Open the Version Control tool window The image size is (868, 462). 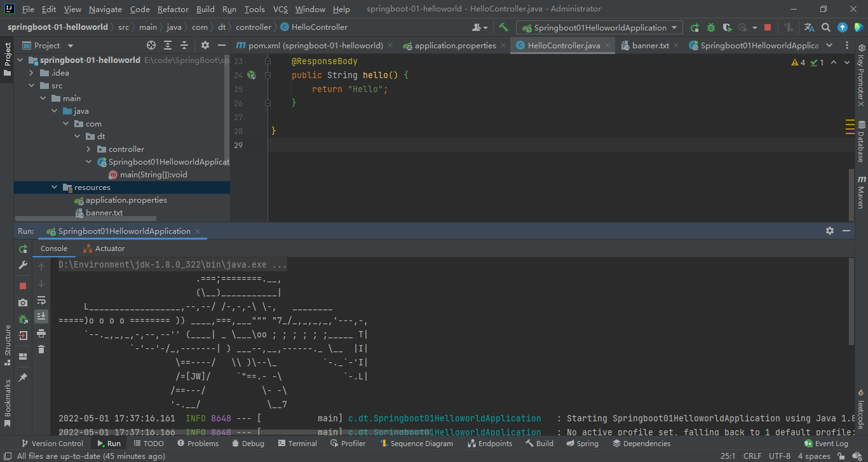click(x=51, y=444)
